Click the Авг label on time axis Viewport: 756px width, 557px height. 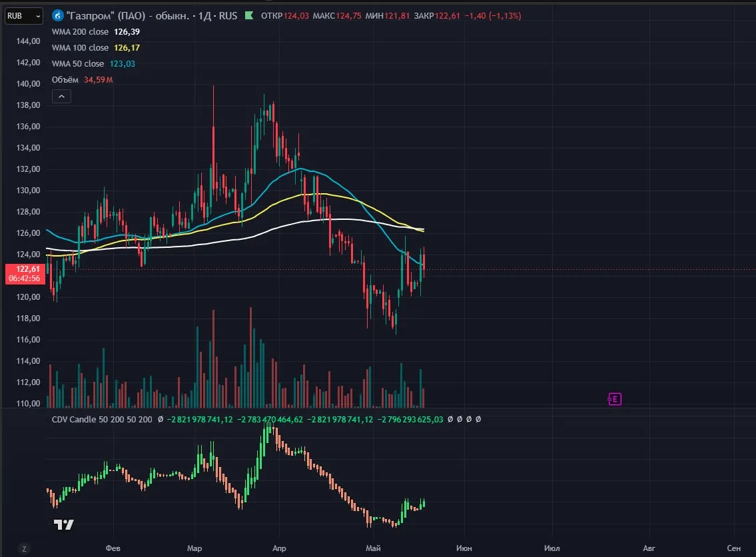click(x=649, y=548)
